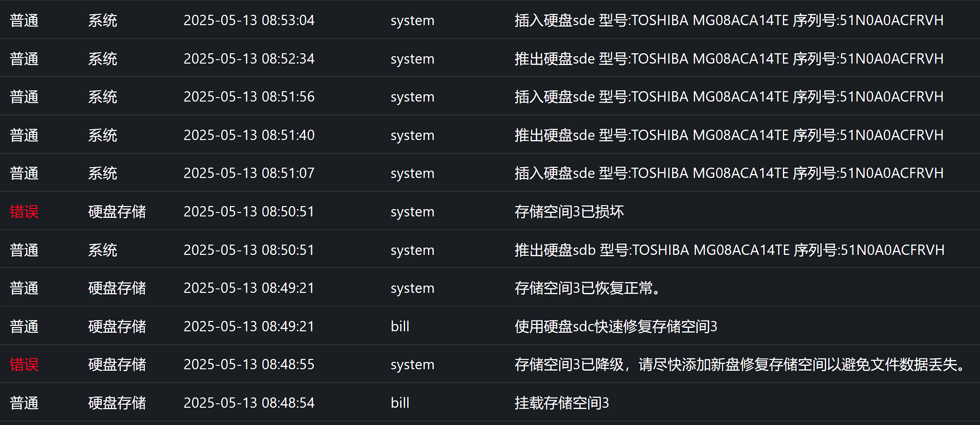Viewport: 980px width, 425px height.
Task: Select 插入硬盘sde message at 08:51:07
Action: click(729, 173)
